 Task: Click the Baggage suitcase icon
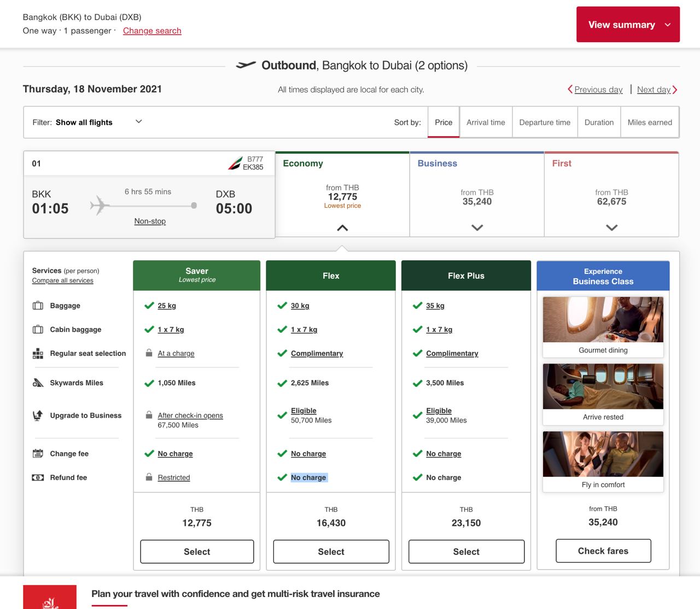[38, 306]
